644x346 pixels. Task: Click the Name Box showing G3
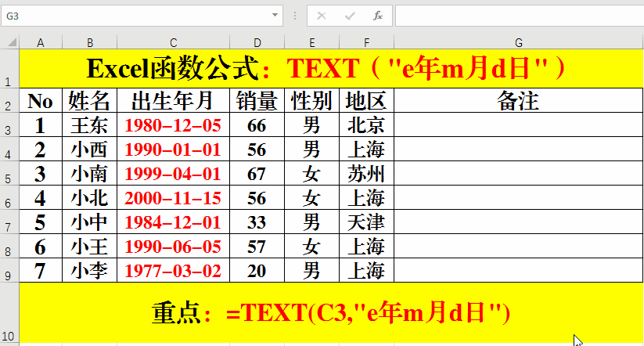(142, 16)
